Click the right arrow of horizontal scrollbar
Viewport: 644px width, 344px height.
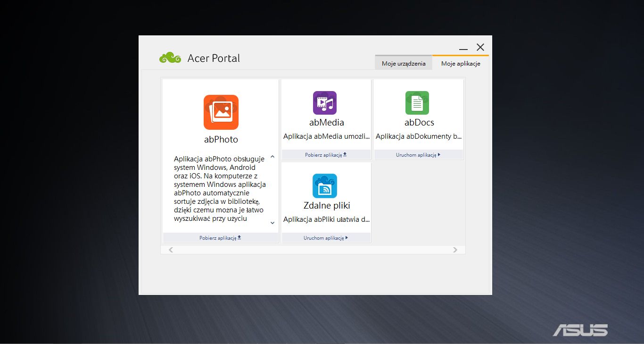pos(455,250)
